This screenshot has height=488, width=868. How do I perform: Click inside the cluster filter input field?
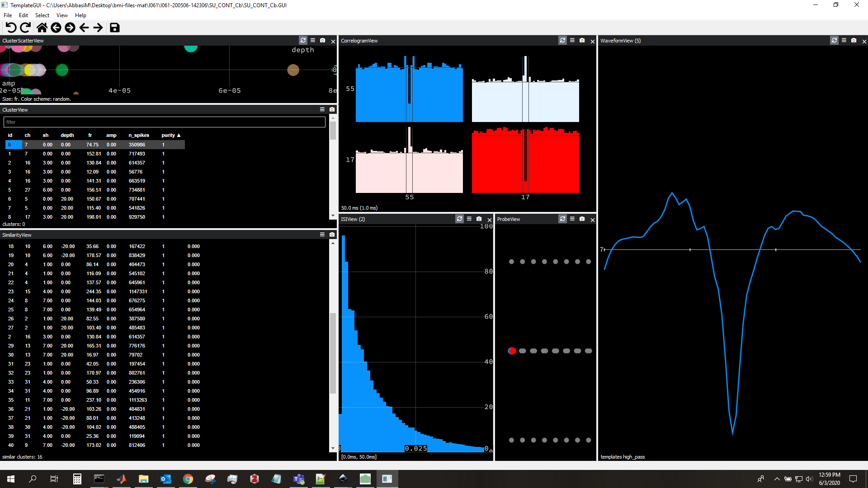(x=164, y=122)
